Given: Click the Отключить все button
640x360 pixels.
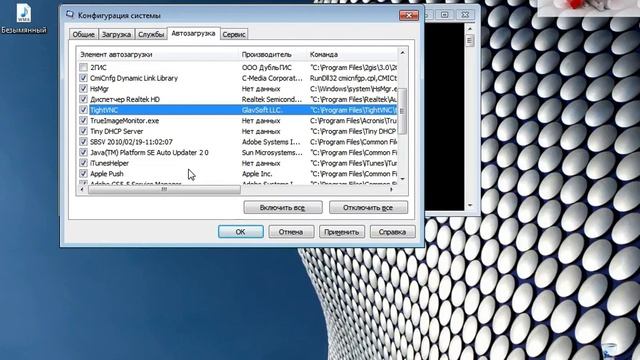Looking at the screenshot, I should (368, 207).
